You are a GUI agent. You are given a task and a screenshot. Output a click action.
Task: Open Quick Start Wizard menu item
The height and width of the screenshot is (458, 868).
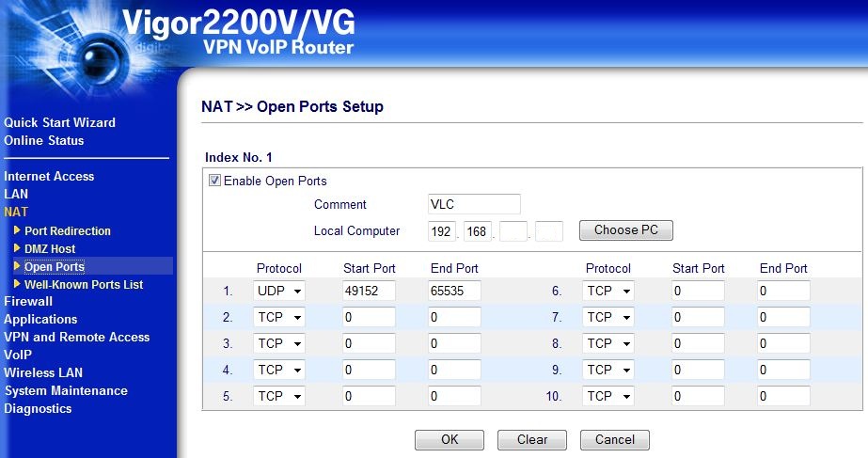[60, 122]
